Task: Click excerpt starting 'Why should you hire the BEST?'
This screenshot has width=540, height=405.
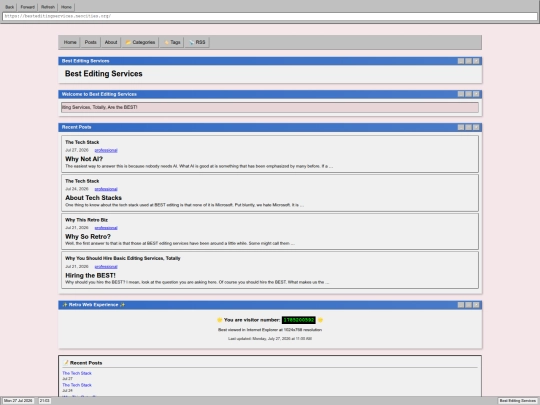Action: click(x=197, y=282)
